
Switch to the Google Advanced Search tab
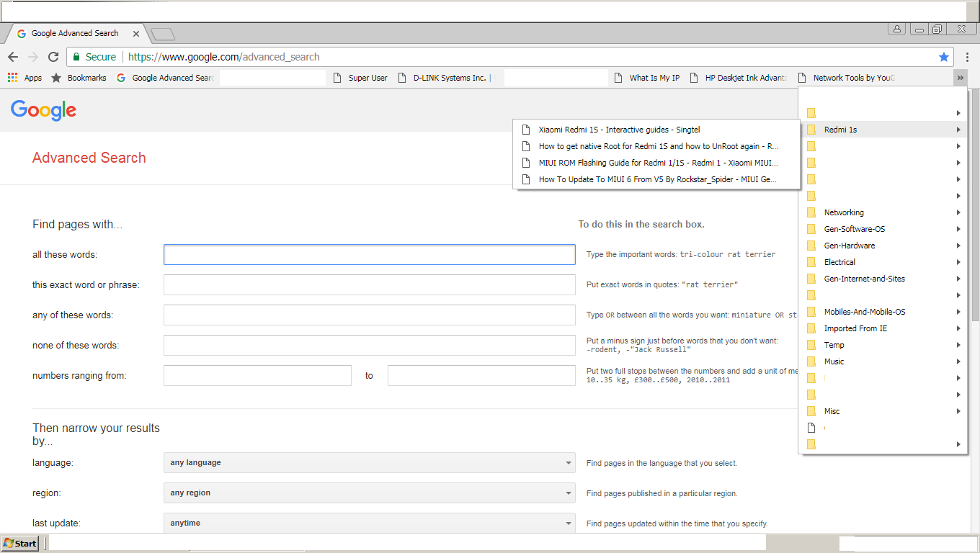point(75,33)
